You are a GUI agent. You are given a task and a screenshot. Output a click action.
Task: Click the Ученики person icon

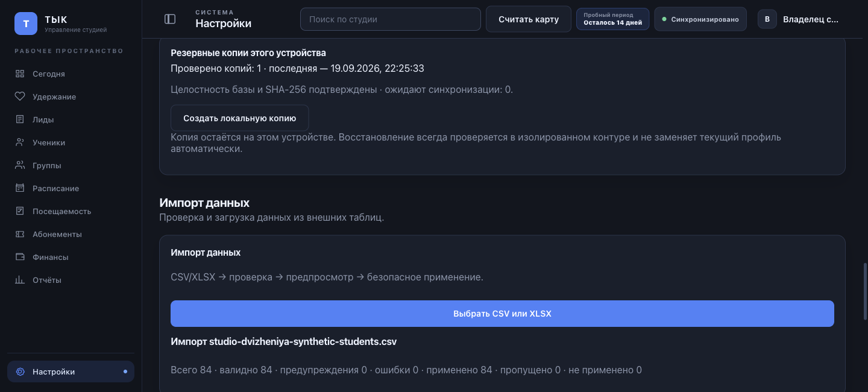(x=20, y=142)
